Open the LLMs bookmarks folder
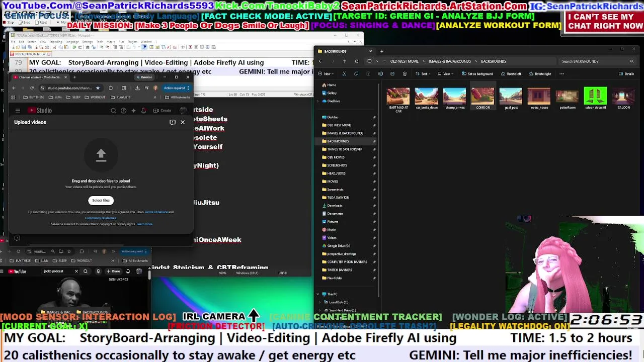This screenshot has height=362, width=644. [55, 97]
